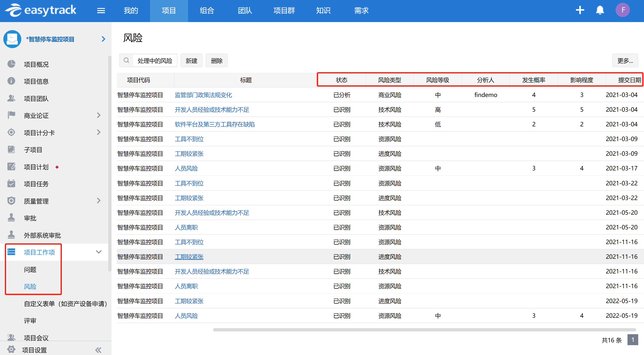
Task: Expand project switcher arrow beside 智慧停车监控项目
Action: tap(103, 39)
